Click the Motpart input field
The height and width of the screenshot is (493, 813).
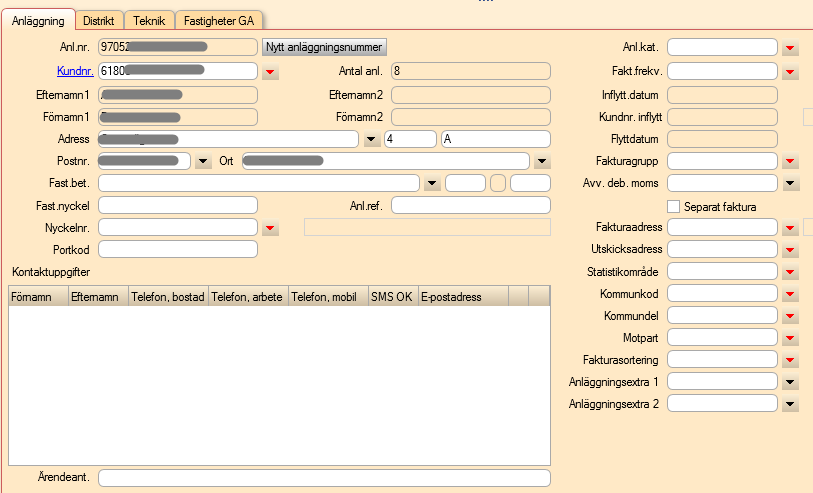(722, 338)
